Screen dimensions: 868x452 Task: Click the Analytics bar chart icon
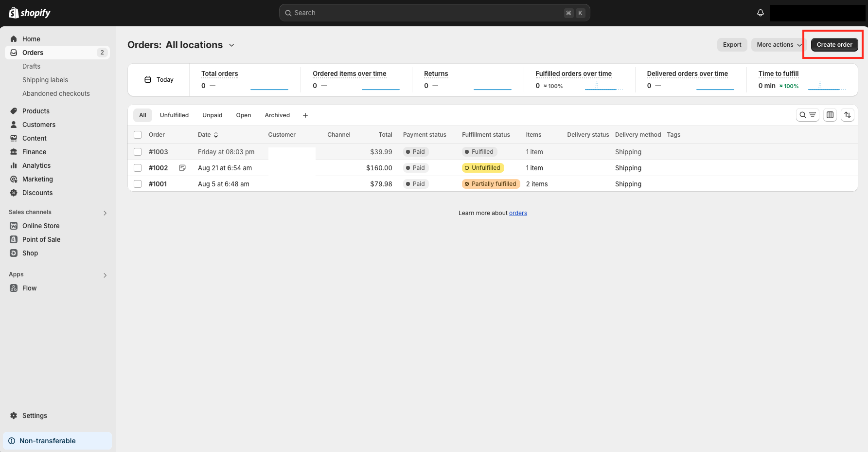point(14,165)
